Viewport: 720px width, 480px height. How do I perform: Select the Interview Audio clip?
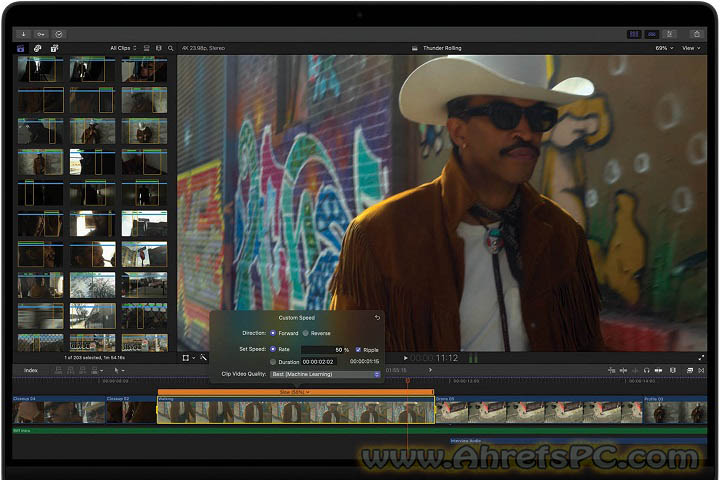pos(579,441)
